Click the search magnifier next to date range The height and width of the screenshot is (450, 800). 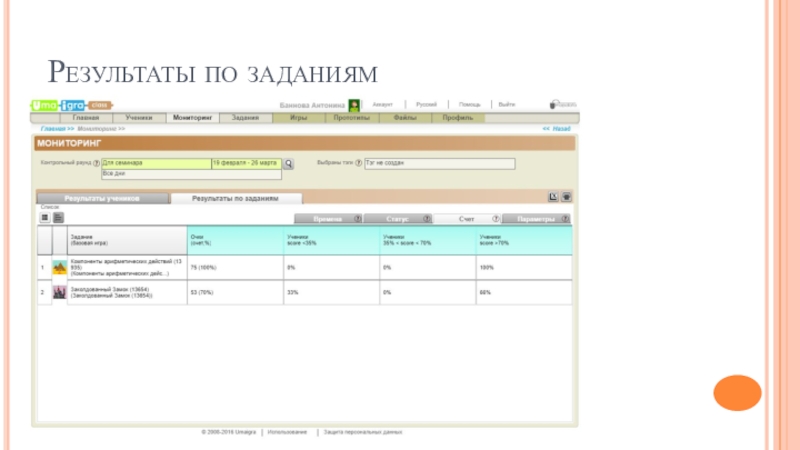pyautogui.click(x=288, y=164)
